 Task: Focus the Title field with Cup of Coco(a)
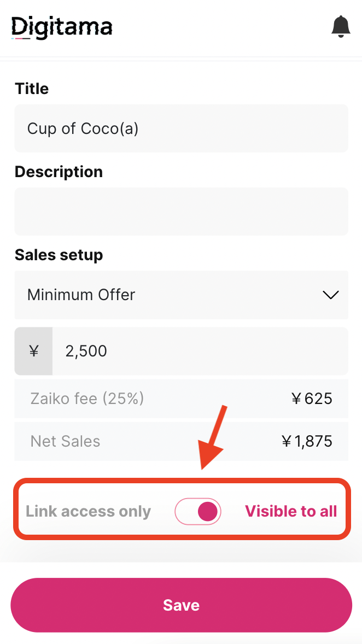tap(181, 128)
